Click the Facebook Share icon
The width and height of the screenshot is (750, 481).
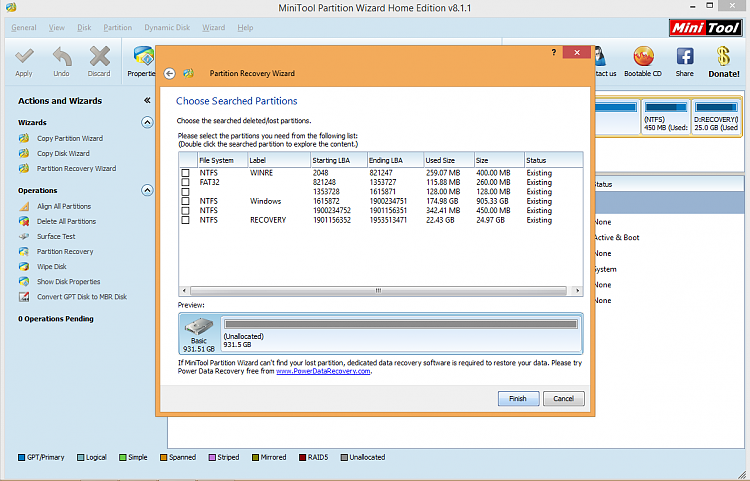pos(685,56)
